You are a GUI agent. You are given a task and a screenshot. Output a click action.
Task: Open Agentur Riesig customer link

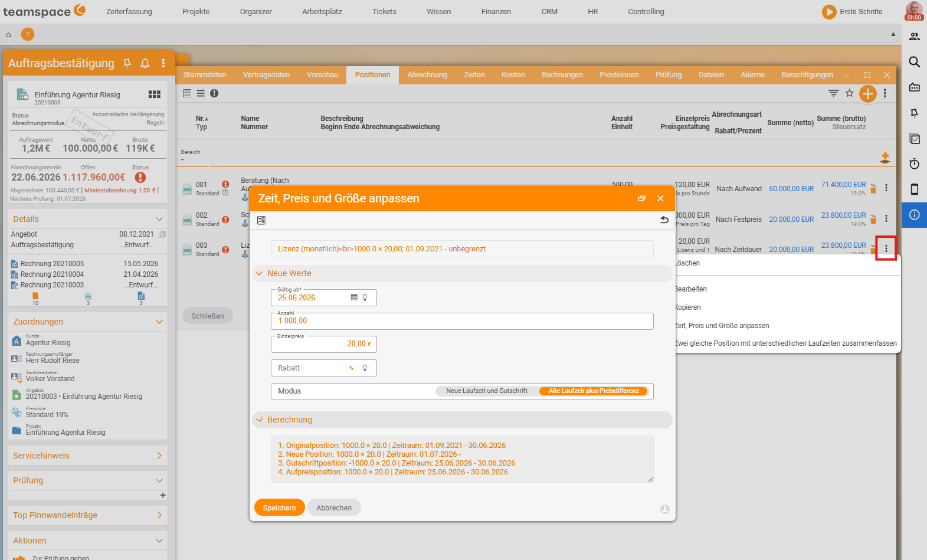[48, 343]
